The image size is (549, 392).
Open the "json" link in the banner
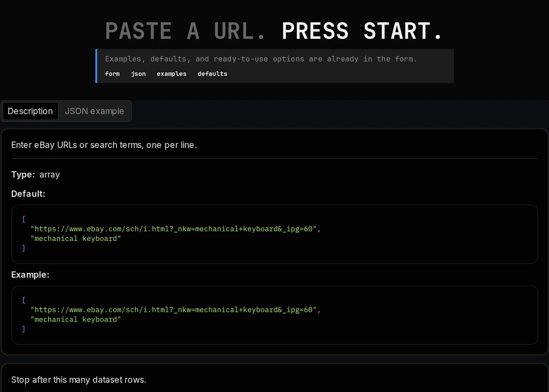tap(138, 74)
